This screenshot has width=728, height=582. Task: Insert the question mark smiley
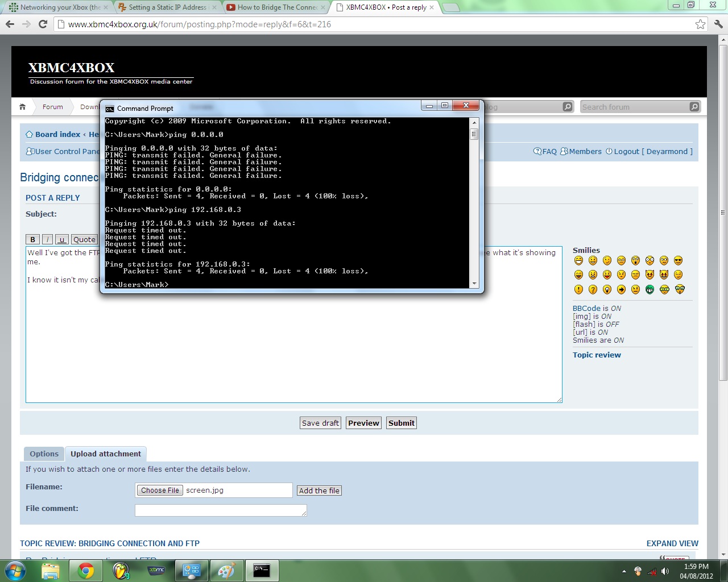tap(593, 289)
